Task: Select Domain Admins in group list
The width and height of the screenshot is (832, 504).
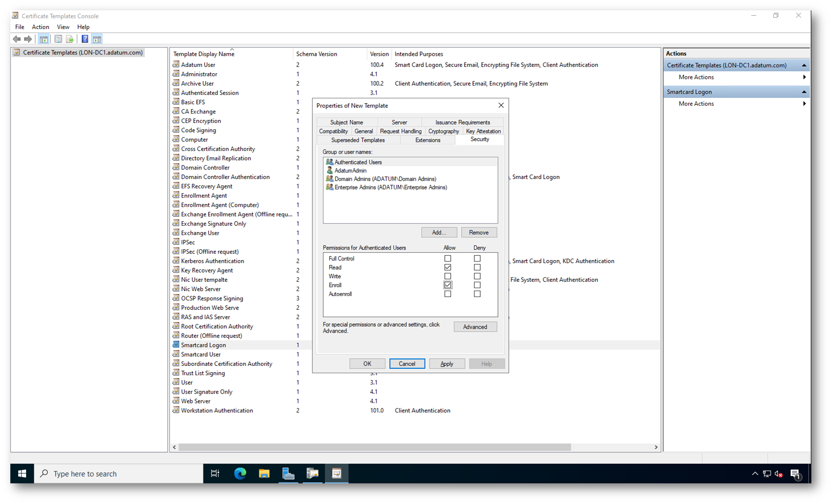Action: tap(385, 179)
